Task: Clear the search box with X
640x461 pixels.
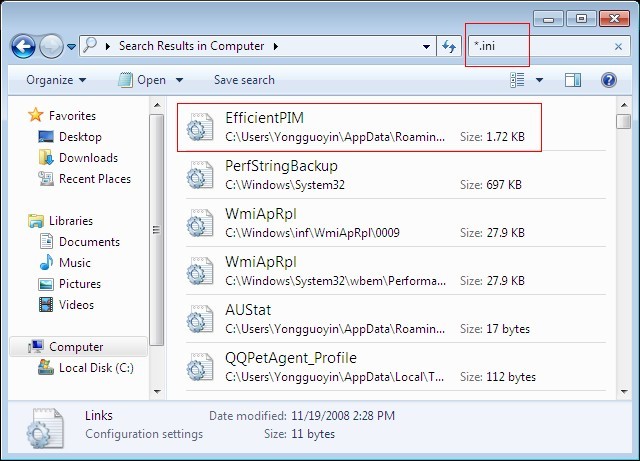Action: click(618, 46)
